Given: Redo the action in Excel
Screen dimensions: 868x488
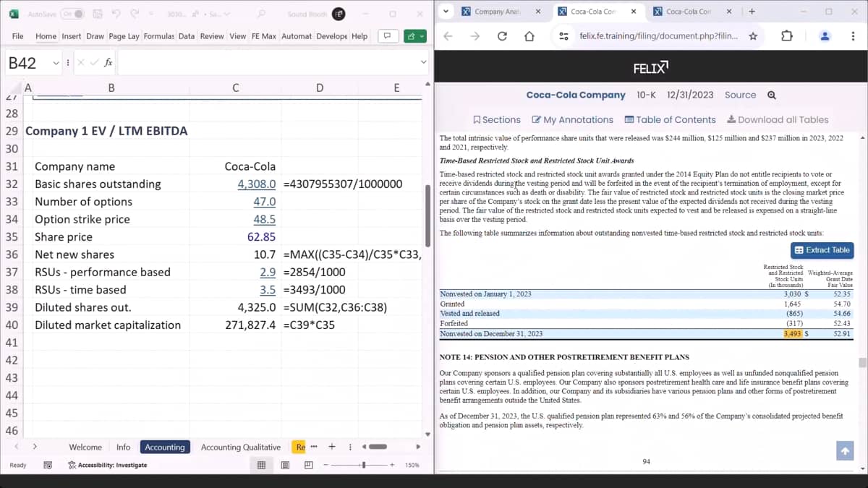Looking at the screenshot, I should 136,14.
